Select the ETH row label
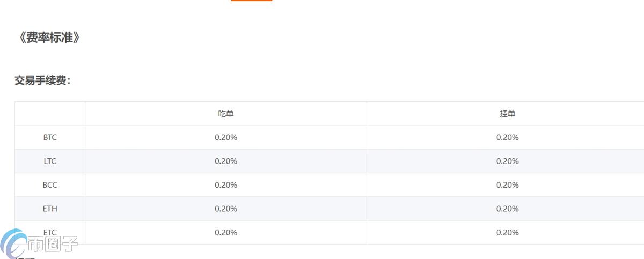This screenshot has height=259, width=644. (50, 209)
